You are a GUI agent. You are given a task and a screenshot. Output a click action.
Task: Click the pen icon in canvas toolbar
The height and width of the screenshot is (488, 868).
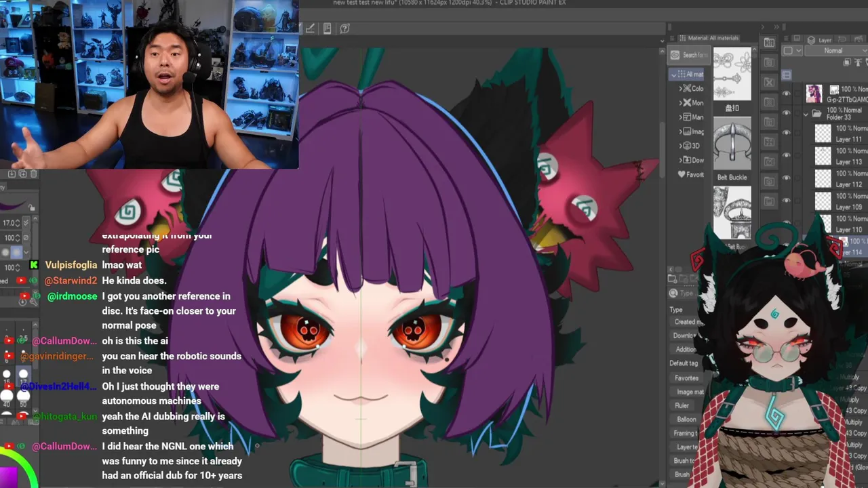point(310,28)
